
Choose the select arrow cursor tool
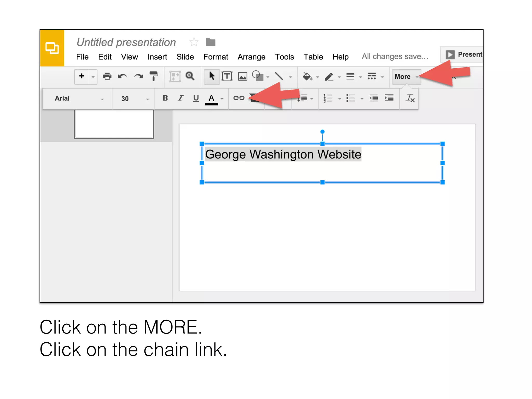(212, 77)
